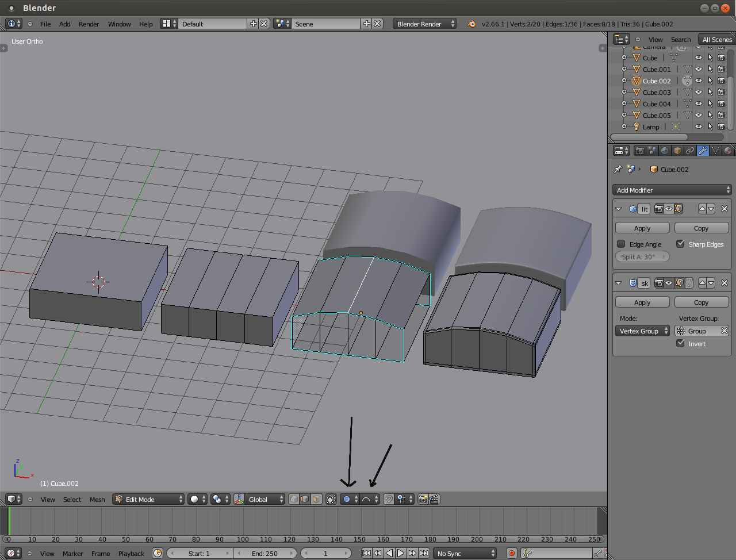This screenshot has width=736, height=560.
Task: Copy the 'sk' modifier
Action: tap(701, 302)
